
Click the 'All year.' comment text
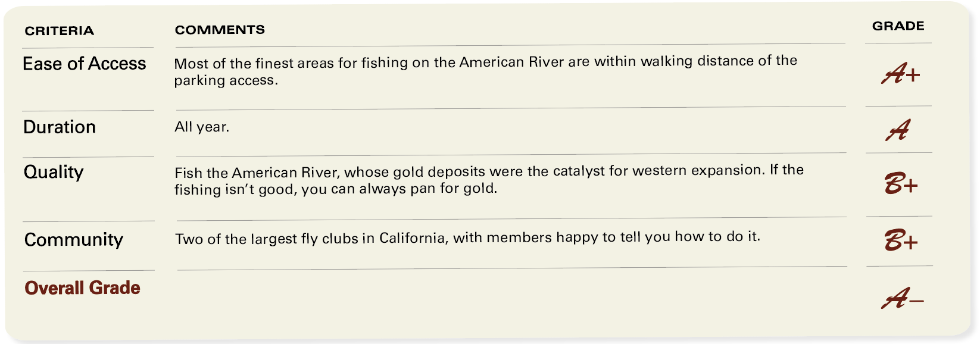[x=202, y=127]
